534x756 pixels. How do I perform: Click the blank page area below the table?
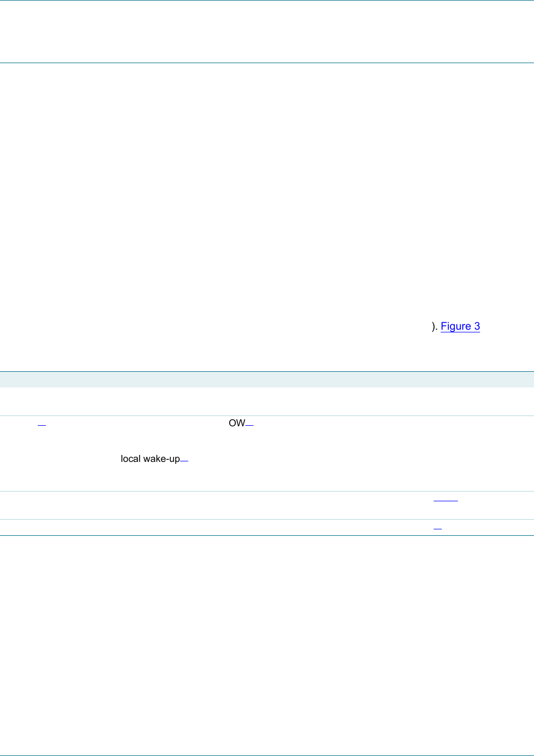[x=267, y=642]
